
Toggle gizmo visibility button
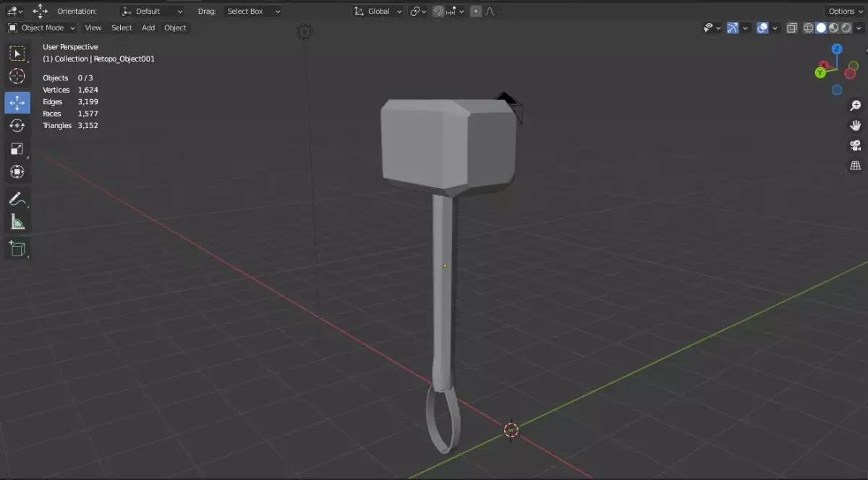733,28
